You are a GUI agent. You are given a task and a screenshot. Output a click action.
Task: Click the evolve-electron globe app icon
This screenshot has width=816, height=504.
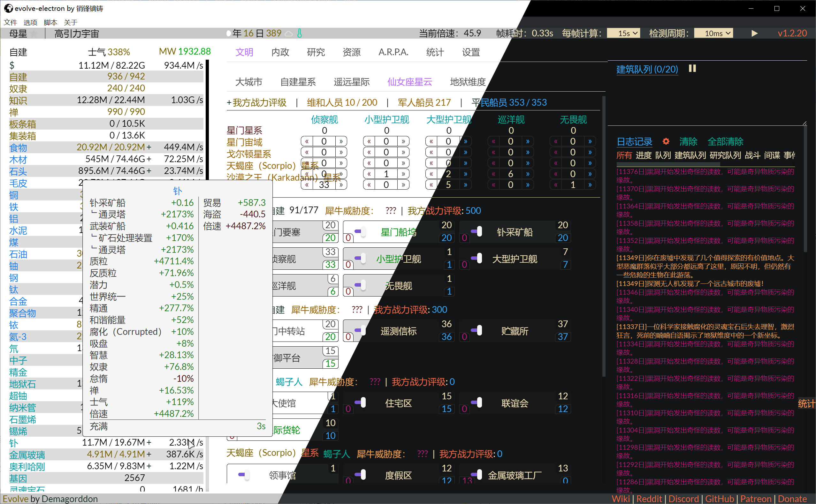click(8, 8)
